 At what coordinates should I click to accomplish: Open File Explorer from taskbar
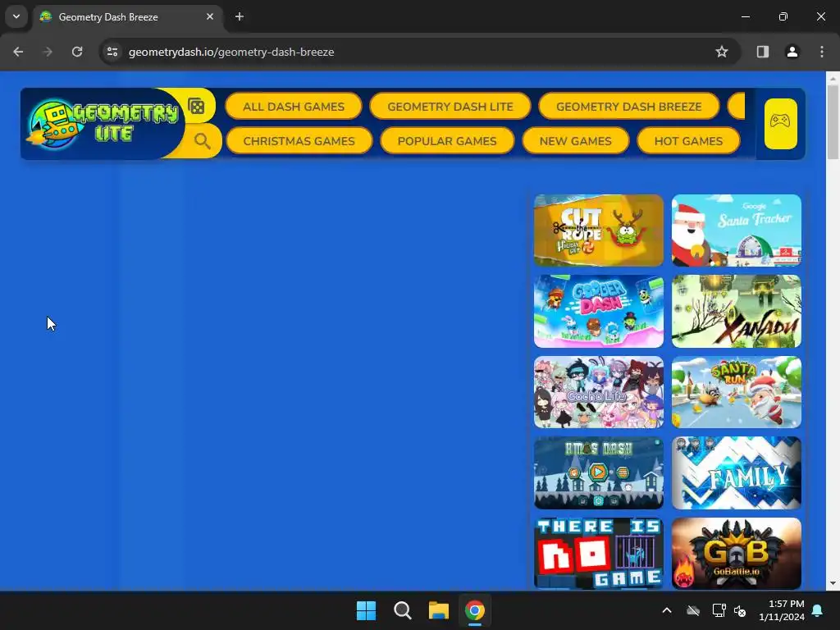click(x=438, y=610)
